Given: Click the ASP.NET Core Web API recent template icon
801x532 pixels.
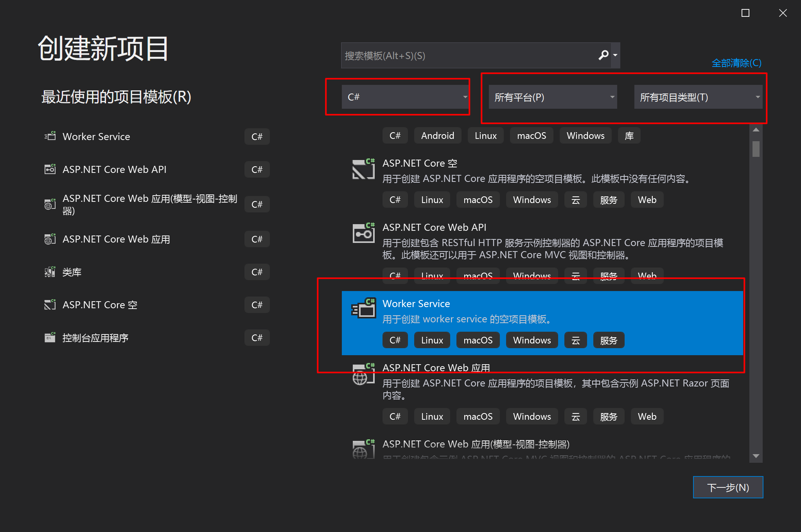Looking at the screenshot, I should 50,169.
